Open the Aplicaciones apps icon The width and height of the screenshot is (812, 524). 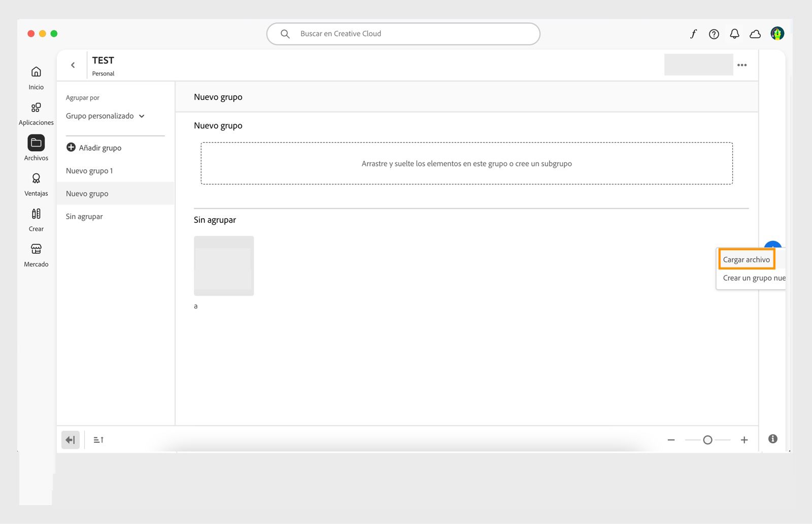(36, 108)
